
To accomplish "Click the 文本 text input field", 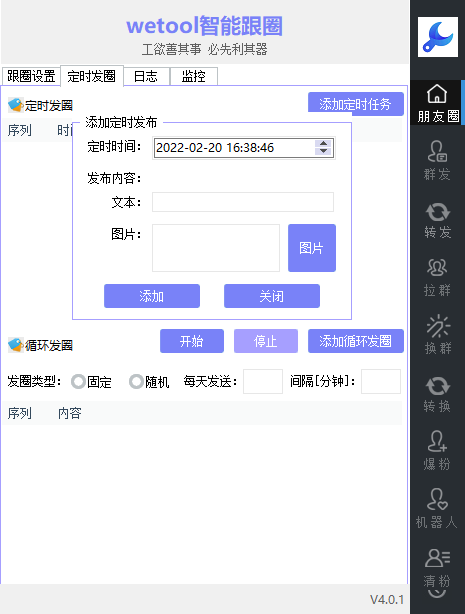I will (243, 202).
